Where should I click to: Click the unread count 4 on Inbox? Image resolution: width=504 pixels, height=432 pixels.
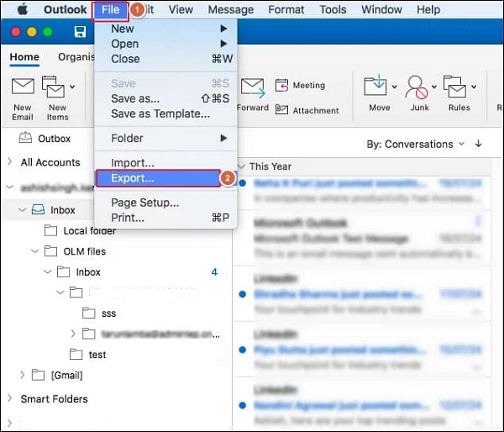click(214, 272)
